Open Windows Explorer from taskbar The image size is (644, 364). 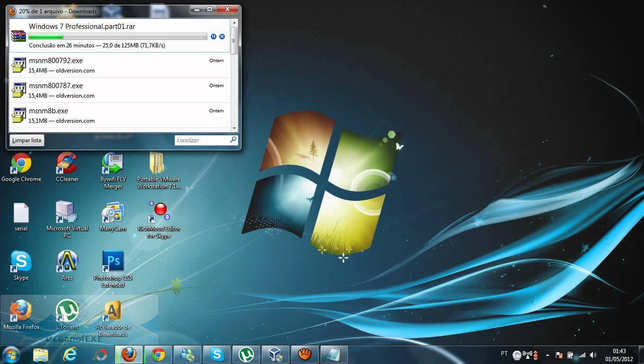pos(41,355)
